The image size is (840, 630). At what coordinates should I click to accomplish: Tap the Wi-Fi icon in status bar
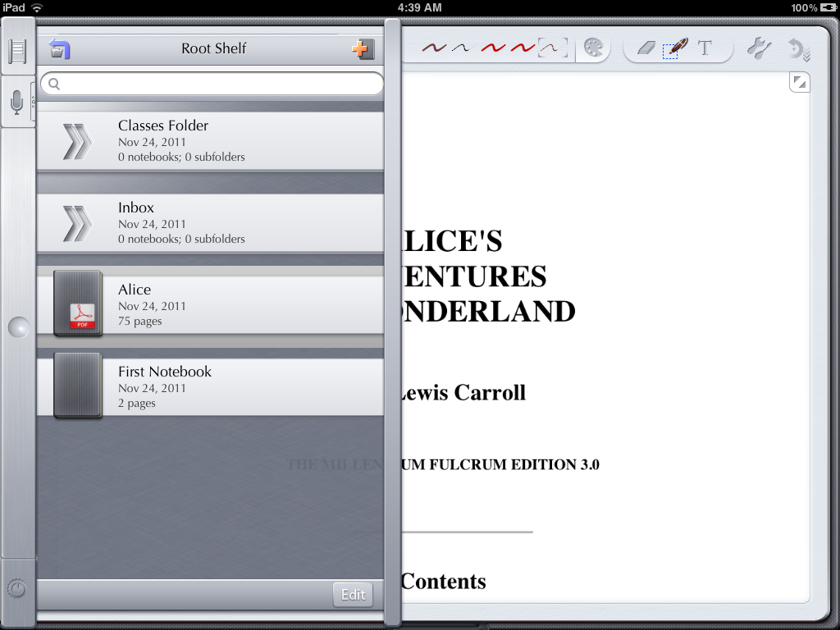coord(37,8)
